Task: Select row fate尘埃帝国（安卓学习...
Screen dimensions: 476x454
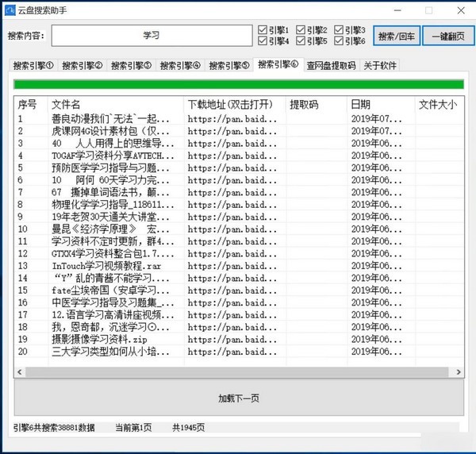Action: [239, 290]
